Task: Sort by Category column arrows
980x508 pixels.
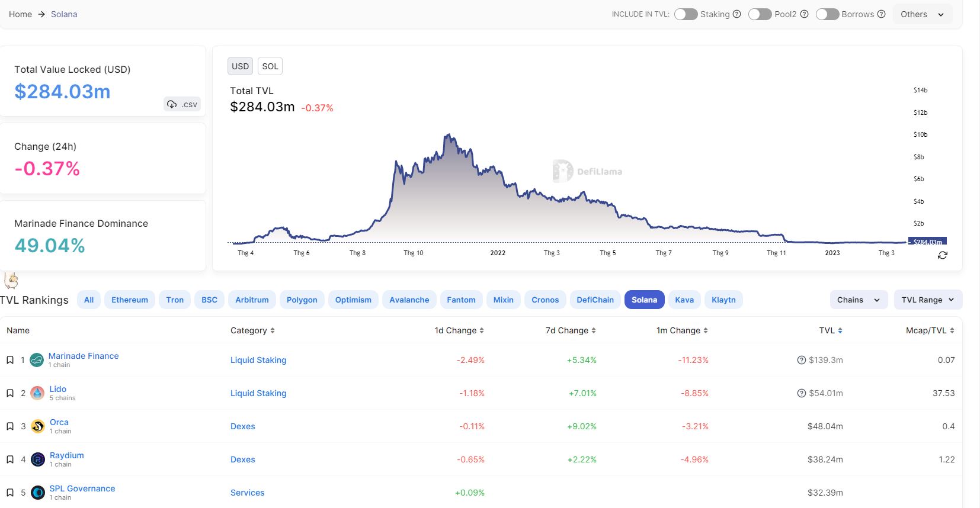Action: pos(273,331)
